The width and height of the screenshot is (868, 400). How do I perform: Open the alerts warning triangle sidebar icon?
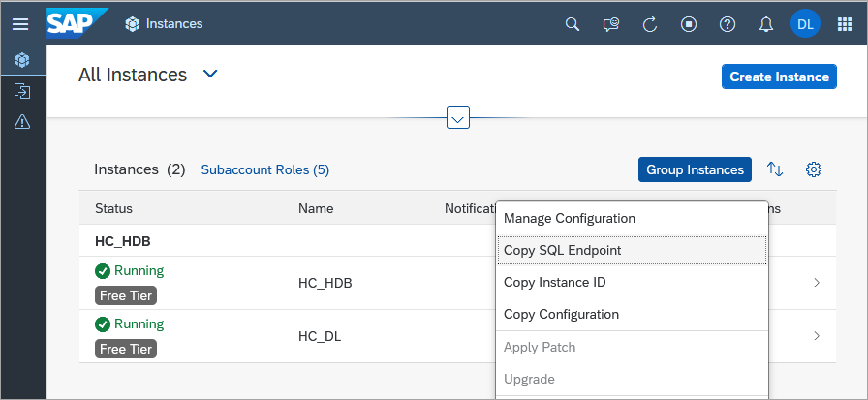click(x=22, y=122)
